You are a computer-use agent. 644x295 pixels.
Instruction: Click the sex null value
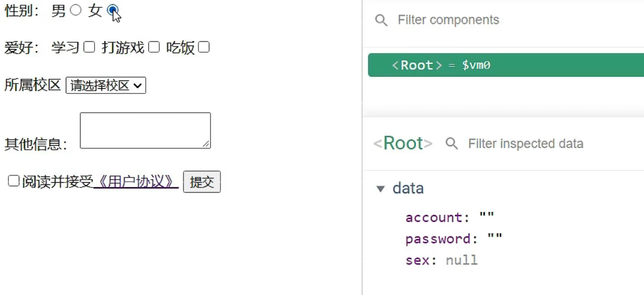click(x=462, y=260)
